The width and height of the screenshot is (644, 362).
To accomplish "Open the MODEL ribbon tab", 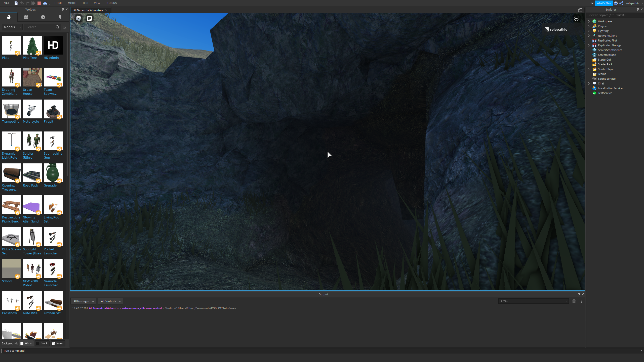I will [x=72, y=3].
